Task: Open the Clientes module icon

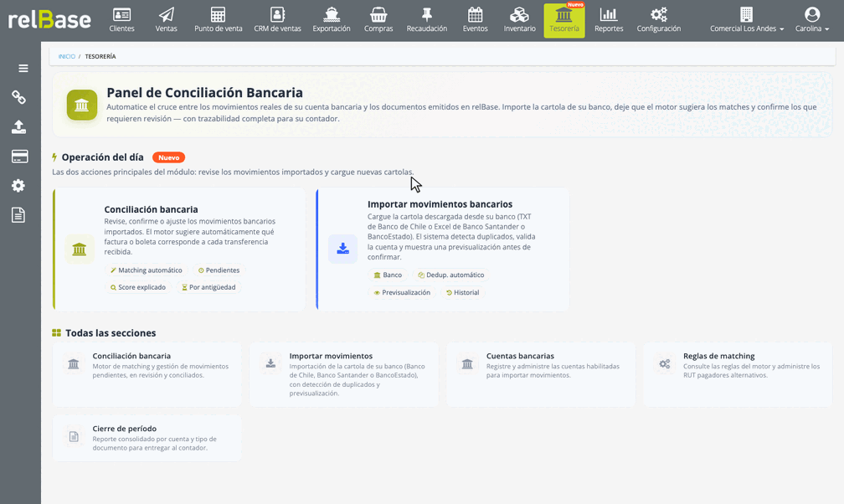Action: 121,14
